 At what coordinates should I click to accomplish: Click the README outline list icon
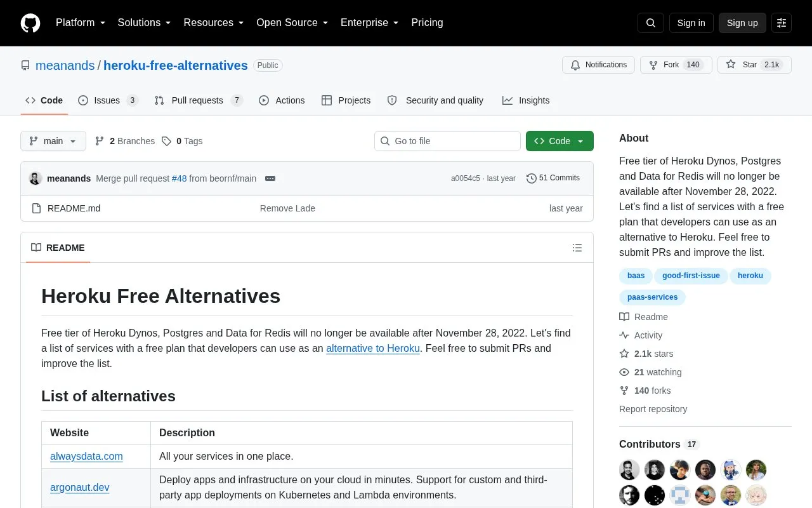click(x=577, y=248)
